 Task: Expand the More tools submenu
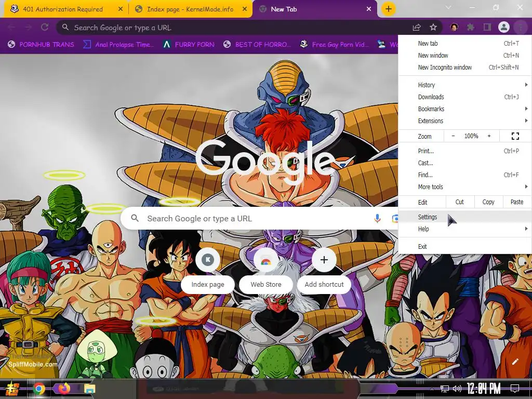pyautogui.click(x=465, y=187)
